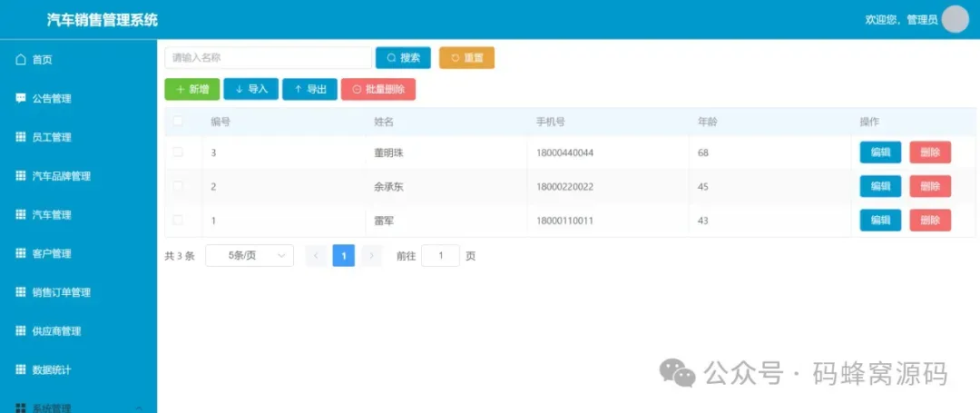
Task: Open the 5条/页 page size dropdown
Action: [x=250, y=256]
